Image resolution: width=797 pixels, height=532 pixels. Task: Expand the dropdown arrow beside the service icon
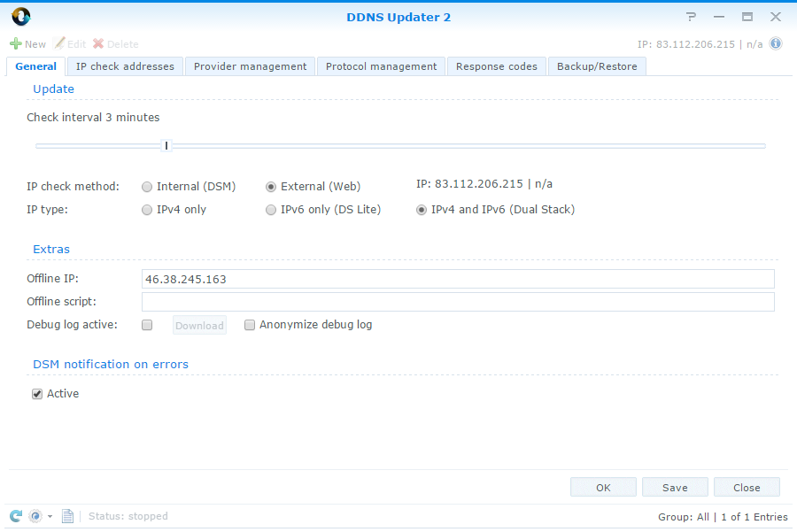(x=50, y=516)
